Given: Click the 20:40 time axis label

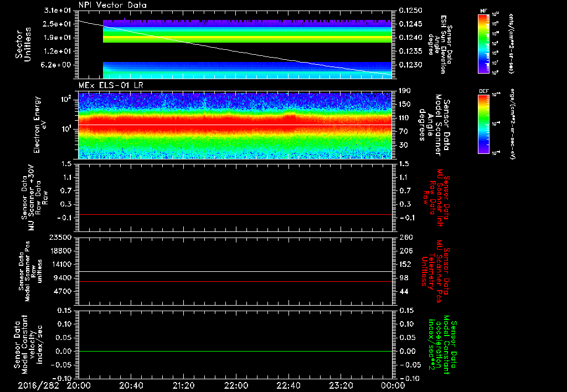Looking at the screenshot, I should [x=131, y=385].
